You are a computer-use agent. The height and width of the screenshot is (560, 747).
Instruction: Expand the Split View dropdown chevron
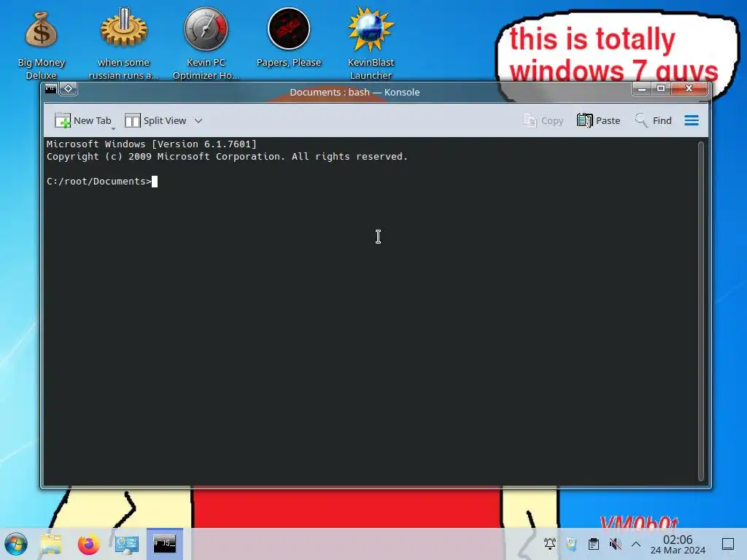(198, 121)
